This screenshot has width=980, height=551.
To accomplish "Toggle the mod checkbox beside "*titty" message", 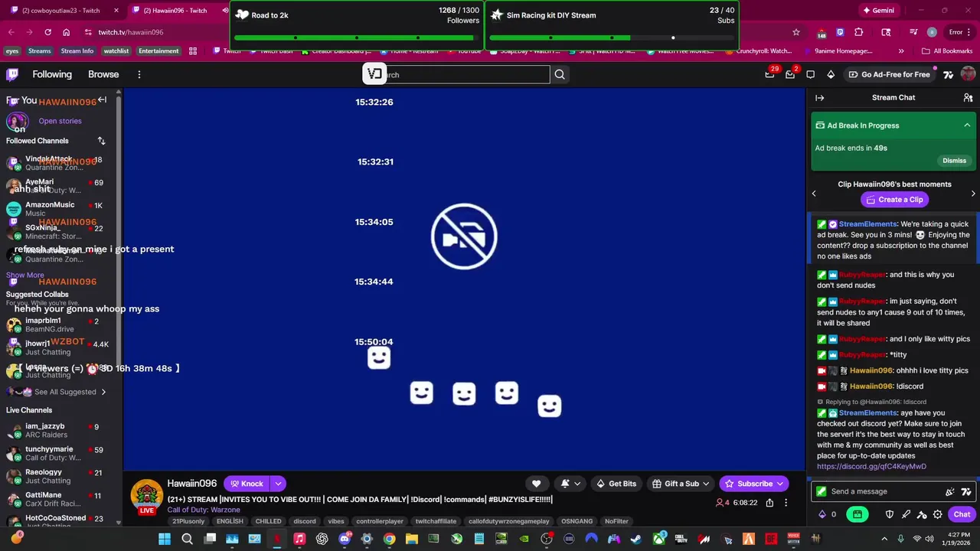I will pyautogui.click(x=822, y=355).
